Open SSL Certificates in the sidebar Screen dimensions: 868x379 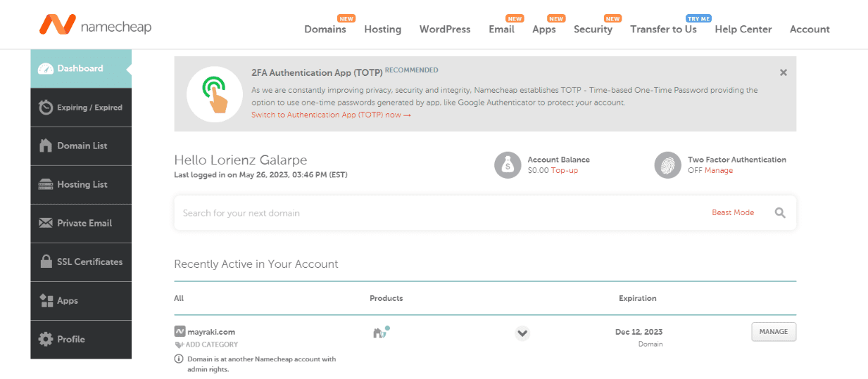tap(81, 262)
